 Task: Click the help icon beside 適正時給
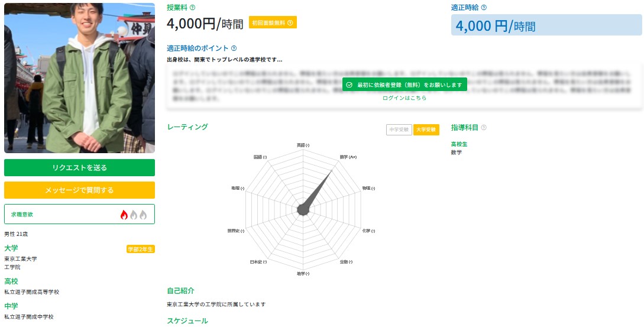484,8
